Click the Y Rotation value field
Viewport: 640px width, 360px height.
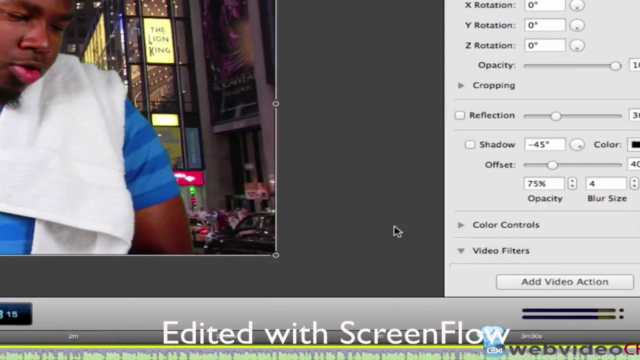click(x=544, y=25)
